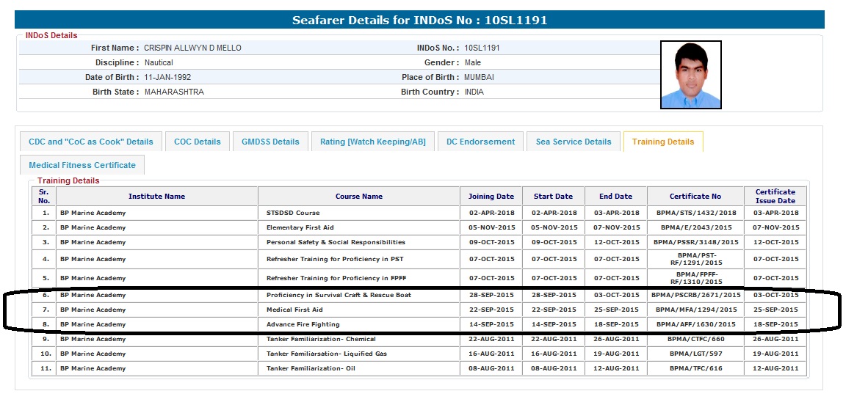Screen dimensions: 868x413
Task: Open the DC Endorsement tab
Action: click(x=480, y=142)
